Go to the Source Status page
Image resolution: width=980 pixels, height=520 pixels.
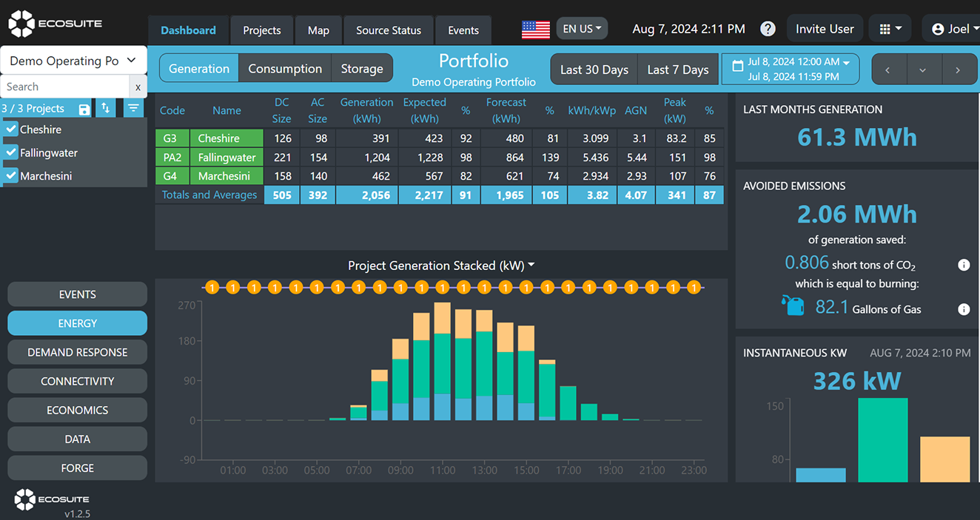click(388, 30)
